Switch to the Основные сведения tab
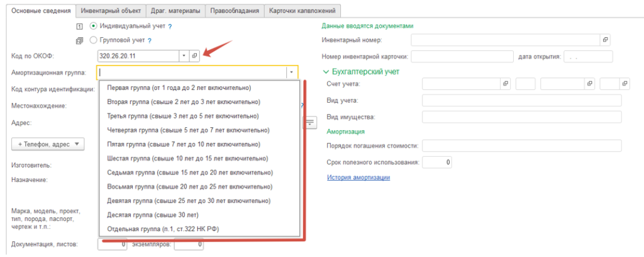This screenshot has width=644, height=257. [x=42, y=11]
